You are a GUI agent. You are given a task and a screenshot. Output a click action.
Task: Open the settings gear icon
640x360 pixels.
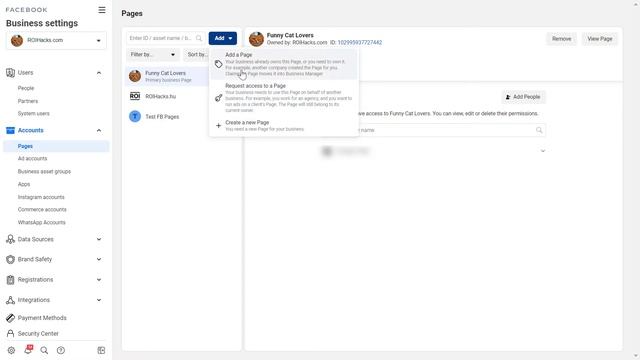pyautogui.click(x=11, y=350)
